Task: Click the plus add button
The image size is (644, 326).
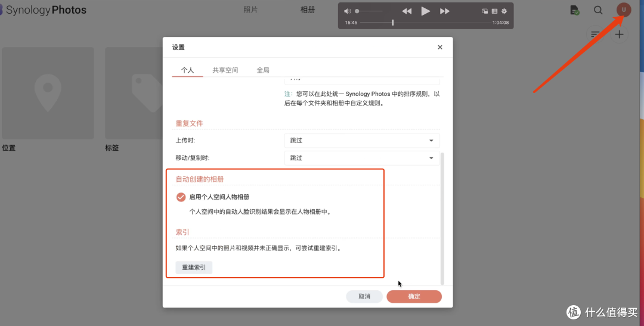Action: [620, 35]
